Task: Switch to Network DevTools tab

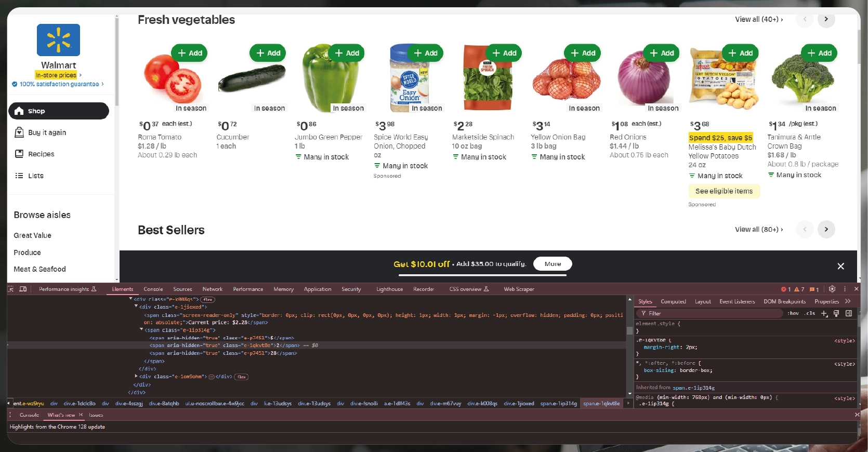Action: tap(212, 289)
